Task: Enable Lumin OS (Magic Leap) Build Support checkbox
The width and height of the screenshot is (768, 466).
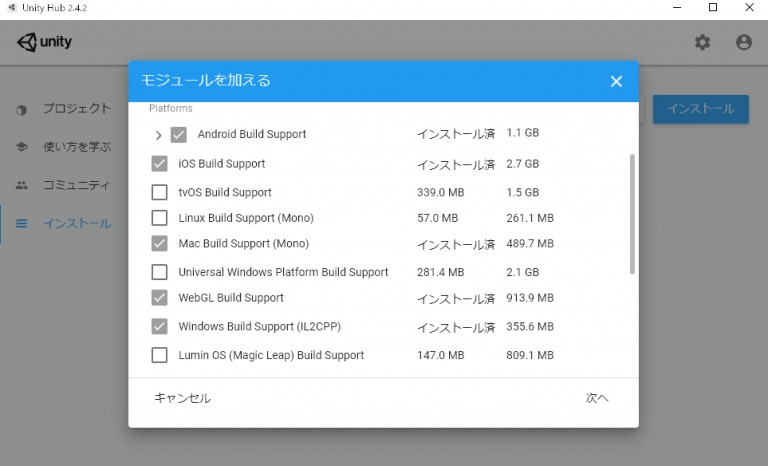Action: [x=159, y=355]
